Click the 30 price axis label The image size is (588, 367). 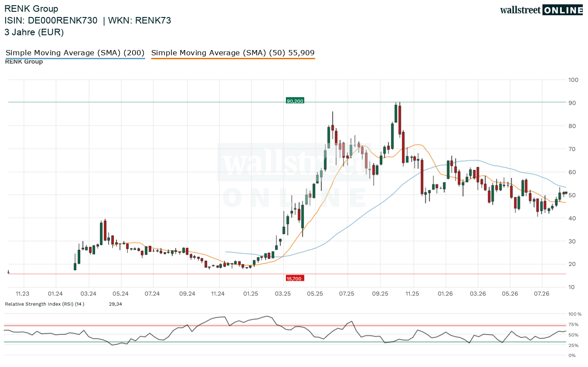(x=572, y=242)
